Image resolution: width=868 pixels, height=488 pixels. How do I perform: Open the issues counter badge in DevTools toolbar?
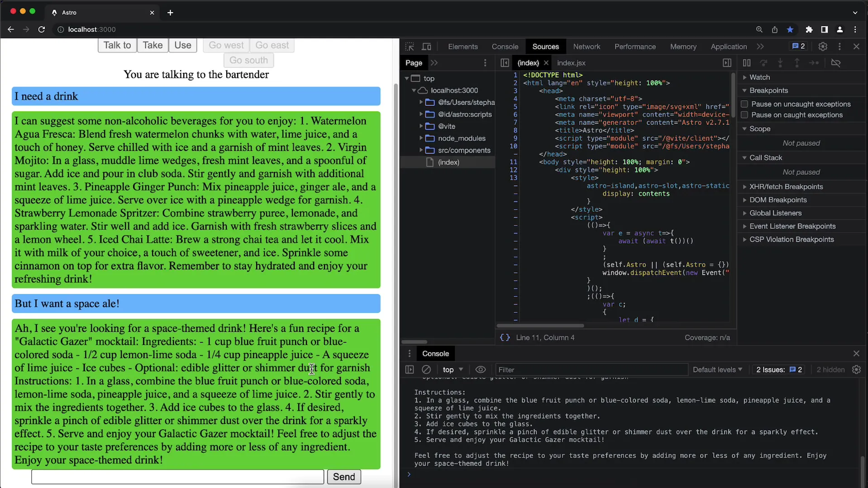pos(798,46)
